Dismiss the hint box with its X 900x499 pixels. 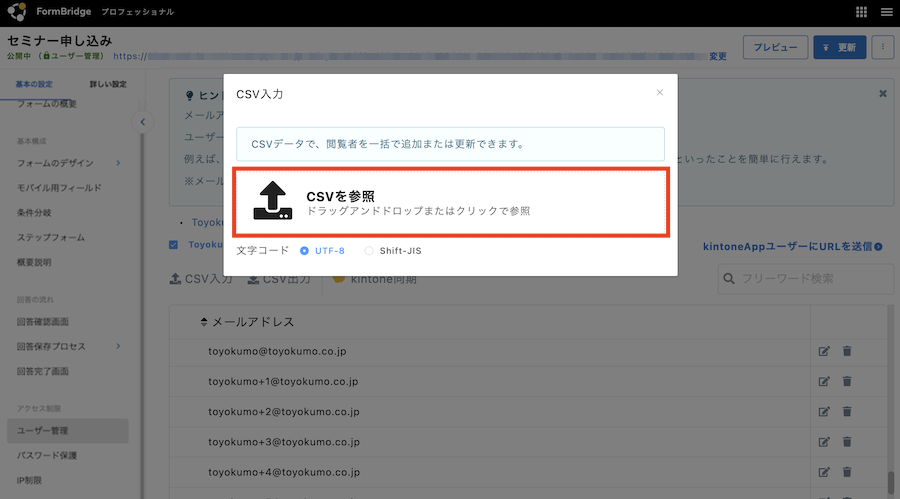(x=882, y=94)
